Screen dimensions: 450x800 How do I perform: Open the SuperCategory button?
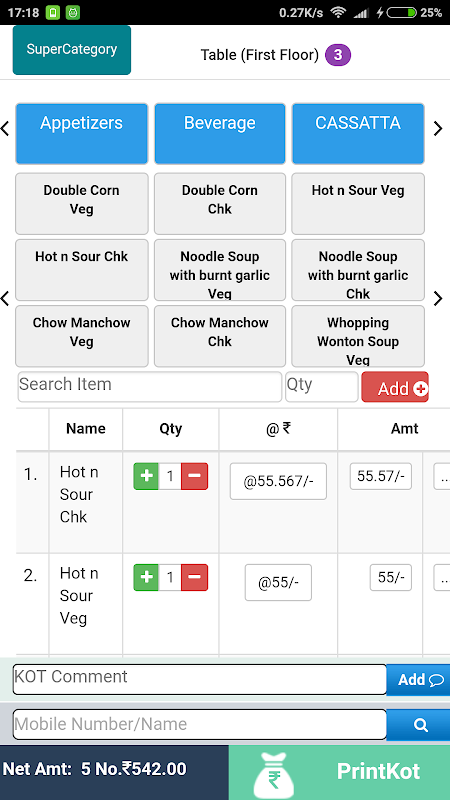click(72, 50)
